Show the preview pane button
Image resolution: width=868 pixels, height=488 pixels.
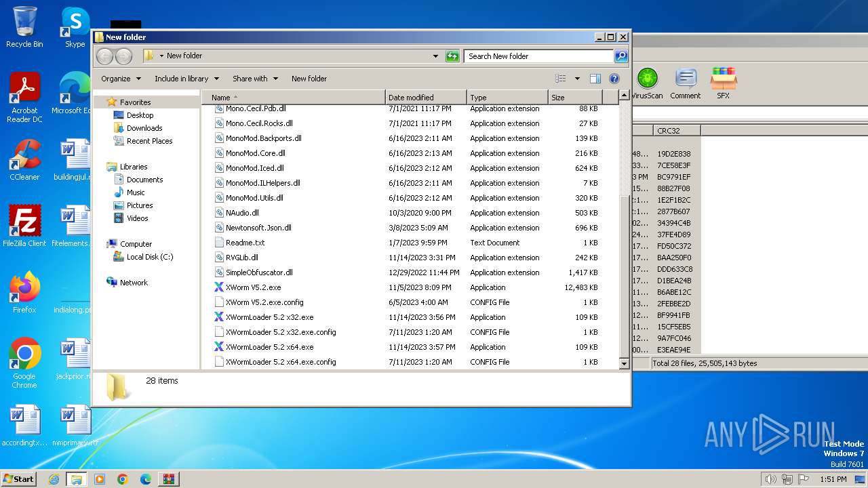click(x=595, y=79)
